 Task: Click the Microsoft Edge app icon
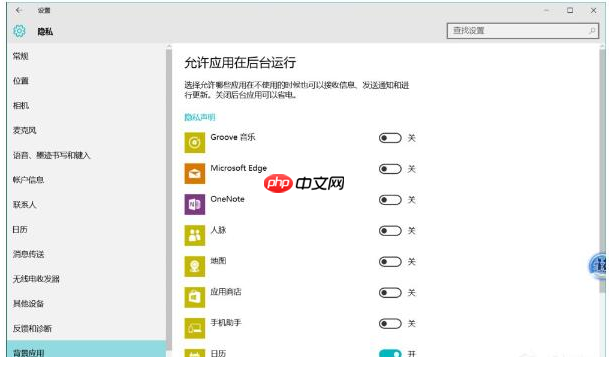pyautogui.click(x=195, y=173)
